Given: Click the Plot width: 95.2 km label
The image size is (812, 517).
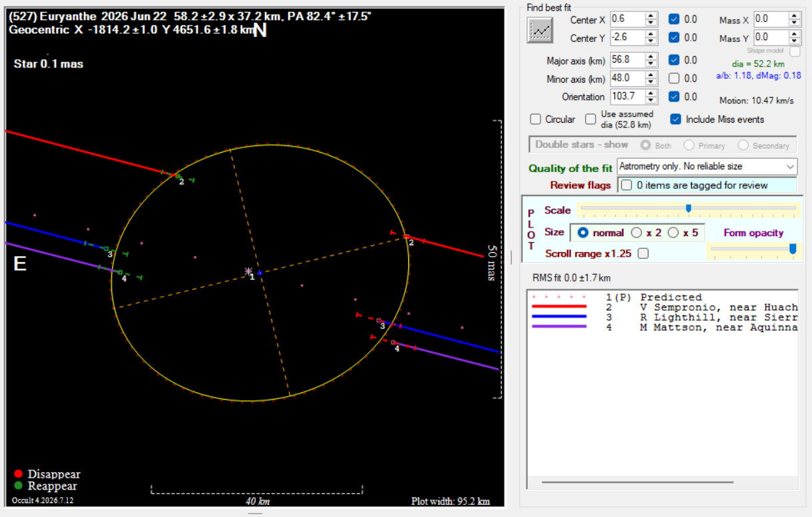Looking at the screenshot, I should [x=450, y=502].
